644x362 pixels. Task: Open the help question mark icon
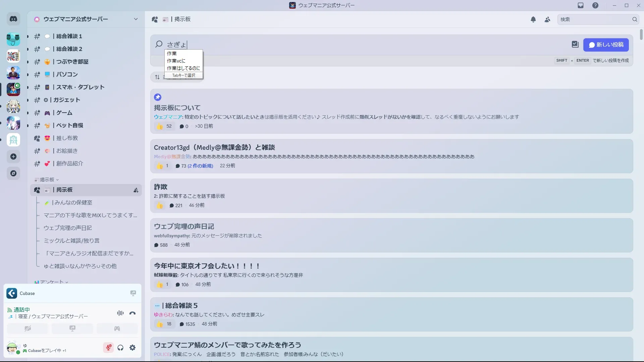[595, 5]
